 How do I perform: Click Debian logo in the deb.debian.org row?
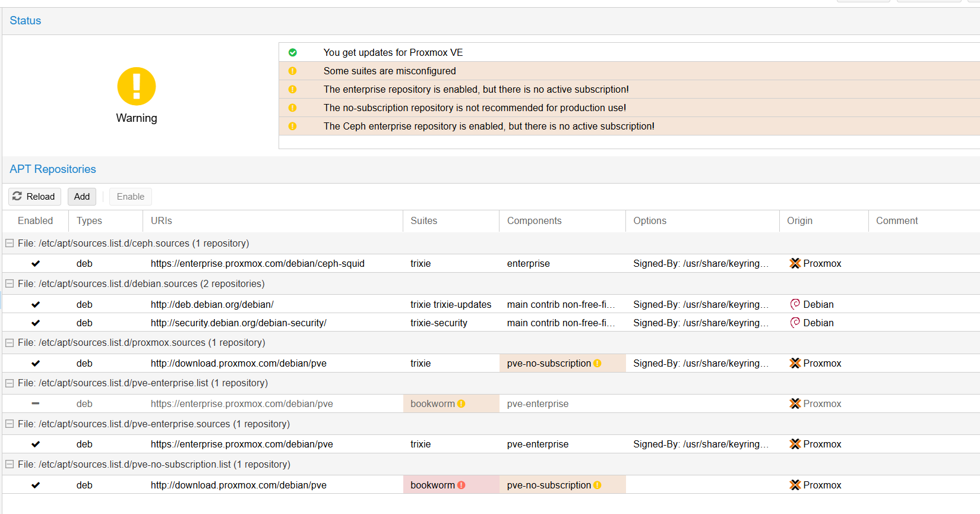tap(795, 304)
